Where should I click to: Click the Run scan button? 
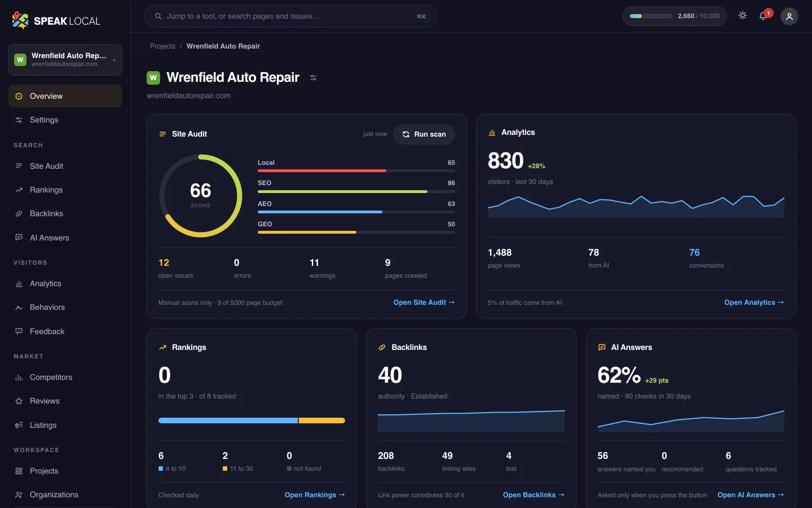click(x=424, y=134)
